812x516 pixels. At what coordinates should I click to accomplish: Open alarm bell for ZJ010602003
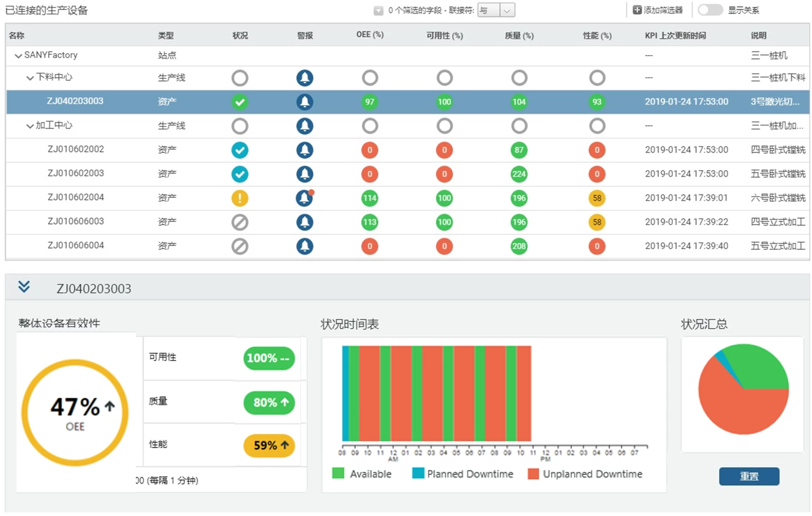[x=305, y=174]
